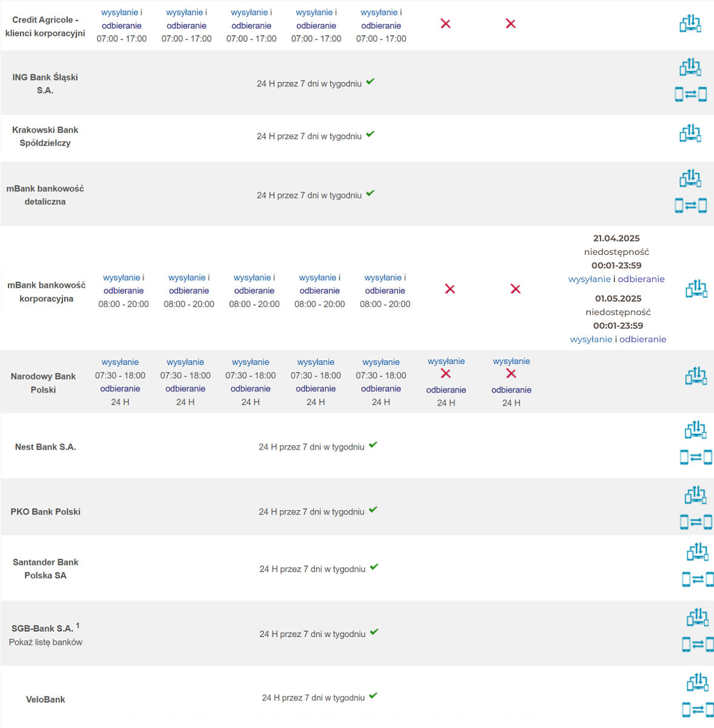Screen dimensions: 714x728
Task: Click Santander Bank Polska mobile transfer icon
Action: click(x=698, y=579)
